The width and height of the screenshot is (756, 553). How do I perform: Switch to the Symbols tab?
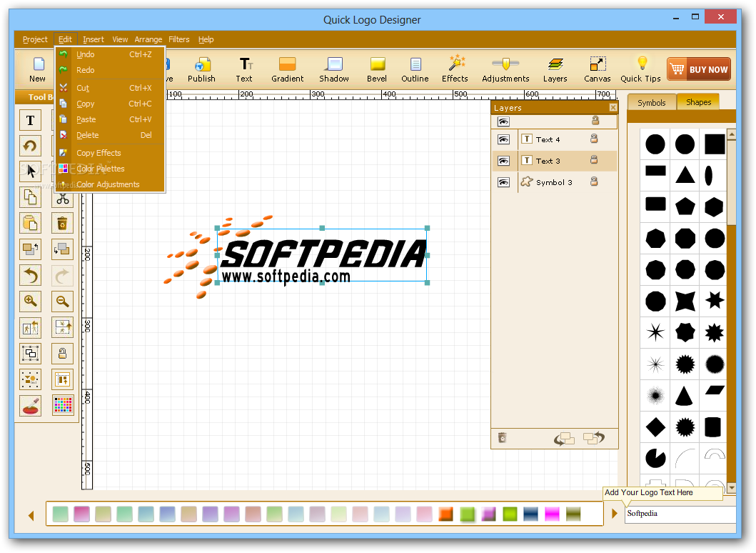point(651,103)
